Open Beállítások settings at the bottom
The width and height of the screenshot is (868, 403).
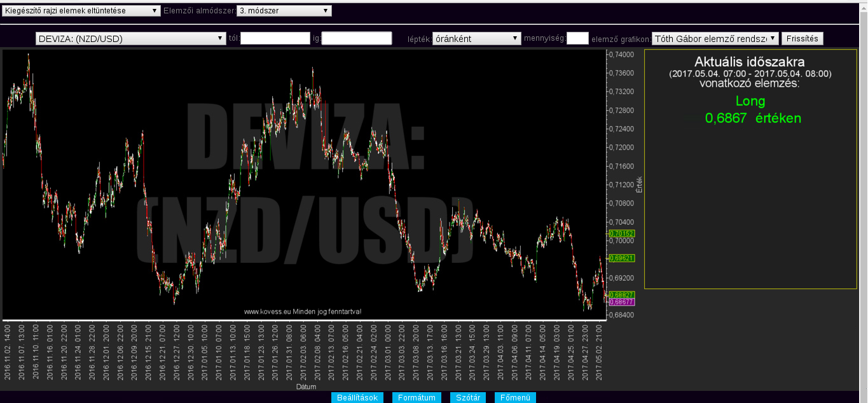[x=357, y=398]
